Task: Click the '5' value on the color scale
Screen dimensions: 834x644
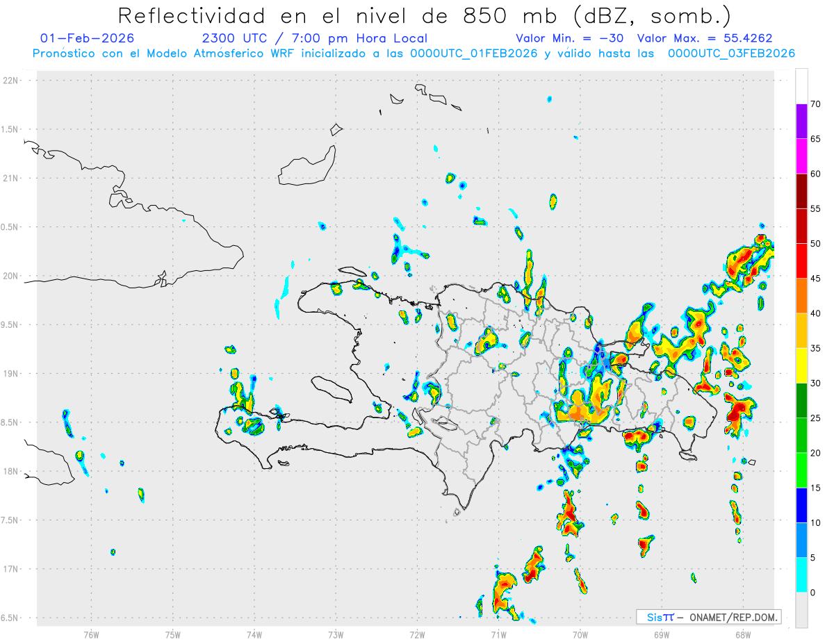Action: pos(813,558)
